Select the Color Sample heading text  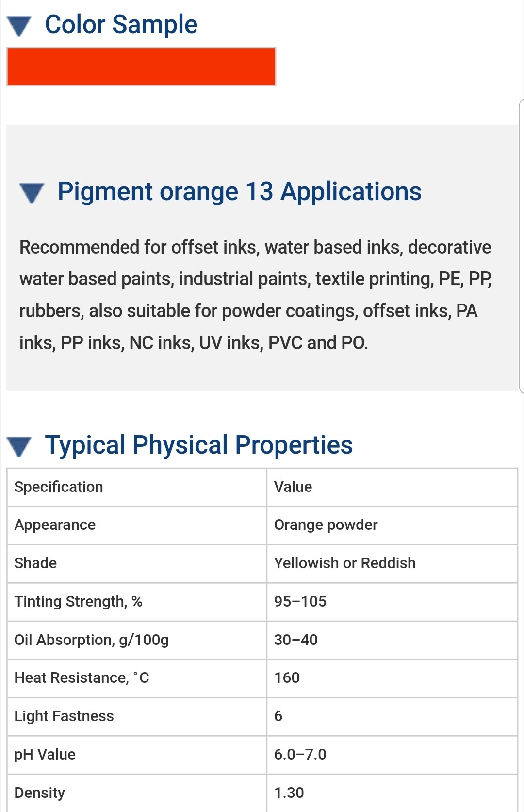click(x=121, y=24)
